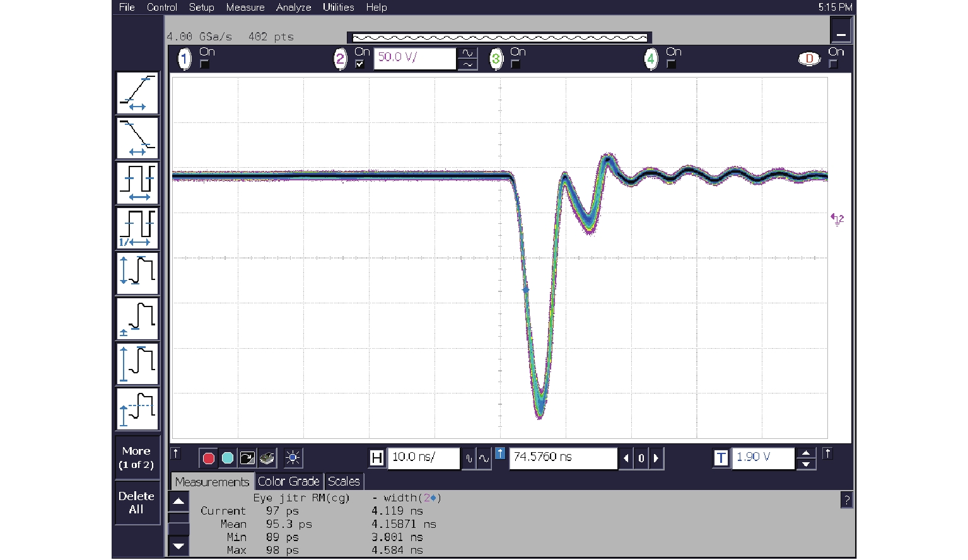Click the clear display eraser icon
This screenshot has width=968, height=560.
click(x=267, y=458)
